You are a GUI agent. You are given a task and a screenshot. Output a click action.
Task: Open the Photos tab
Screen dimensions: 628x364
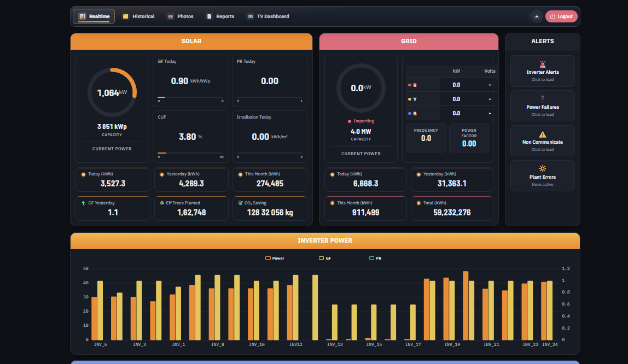pyautogui.click(x=180, y=16)
